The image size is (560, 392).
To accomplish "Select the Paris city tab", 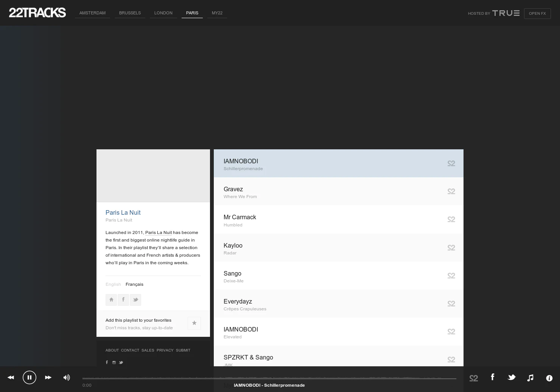I will (192, 13).
